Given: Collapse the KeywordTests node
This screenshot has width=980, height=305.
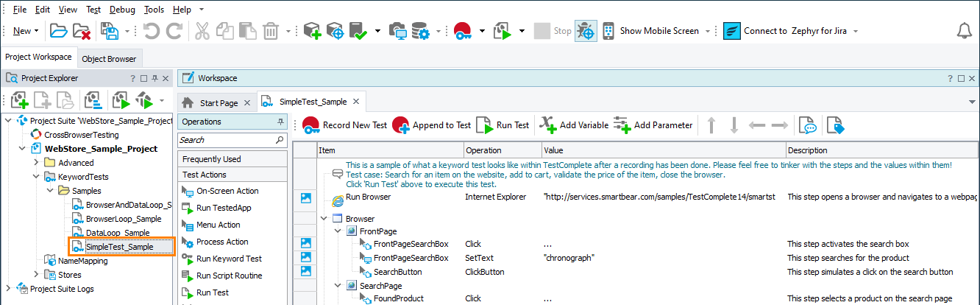Looking at the screenshot, I should coord(35,177).
